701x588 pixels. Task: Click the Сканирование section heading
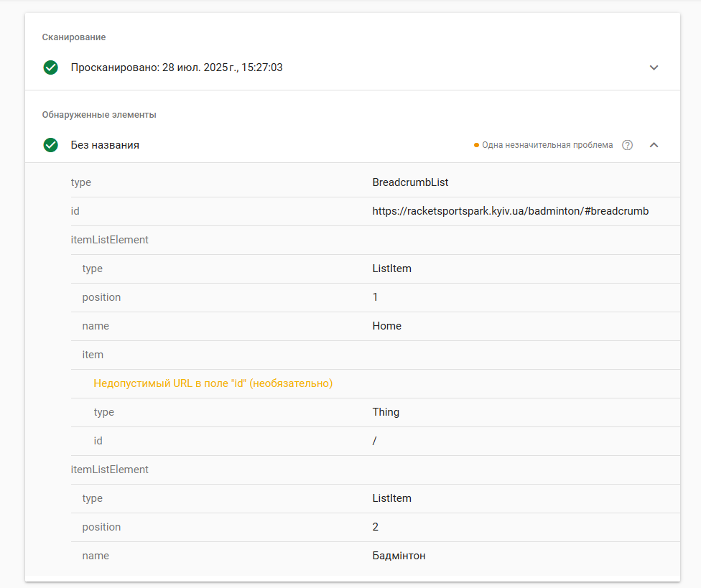coord(74,37)
